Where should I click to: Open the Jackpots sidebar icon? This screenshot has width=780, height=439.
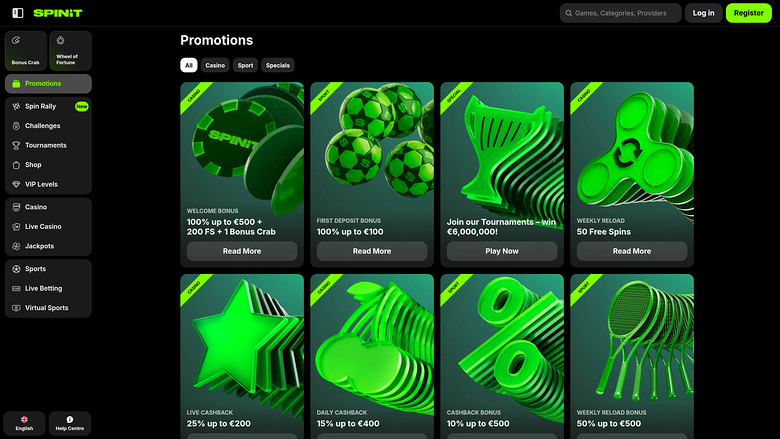tap(15, 246)
